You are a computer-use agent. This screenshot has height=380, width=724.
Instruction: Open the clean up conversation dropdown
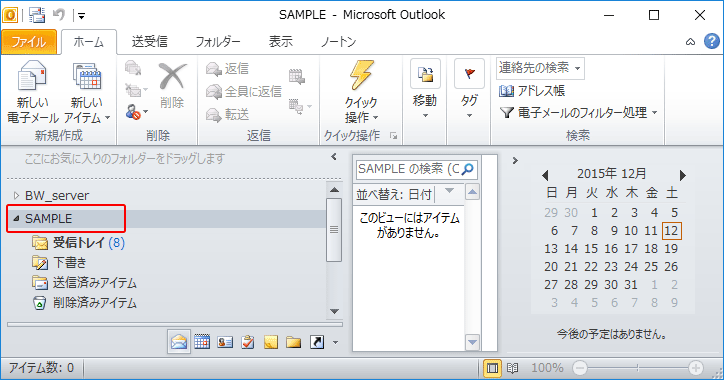[x=136, y=90]
